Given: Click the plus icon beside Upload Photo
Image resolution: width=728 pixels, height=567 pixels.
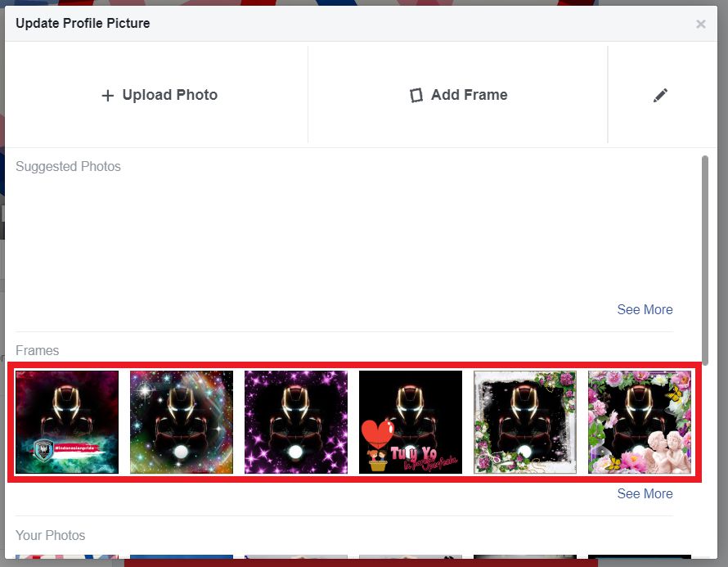Looking at the screenshot, I should click(x=108, y=96).
